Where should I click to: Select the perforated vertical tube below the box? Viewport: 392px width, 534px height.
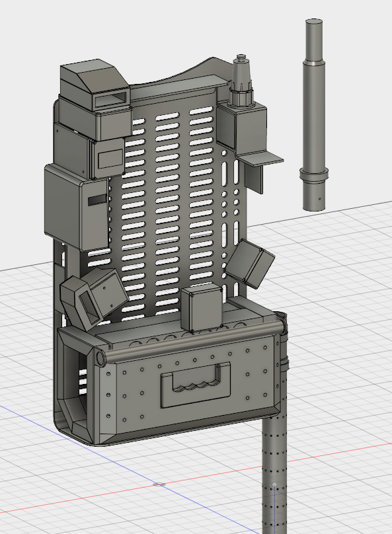274,470
